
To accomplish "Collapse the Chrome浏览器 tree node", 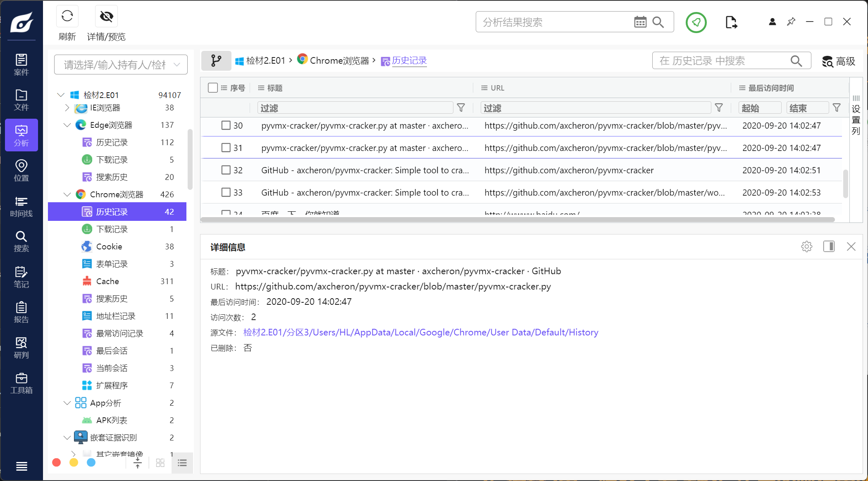I will [67, 194].
